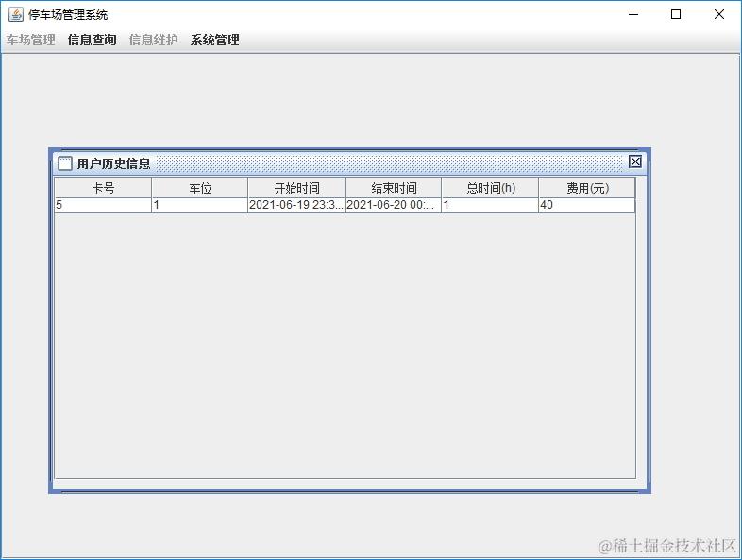Screen dimensions: 742x560
Task: Select the 车位 cell in the card 5 row
Action: 200,205
